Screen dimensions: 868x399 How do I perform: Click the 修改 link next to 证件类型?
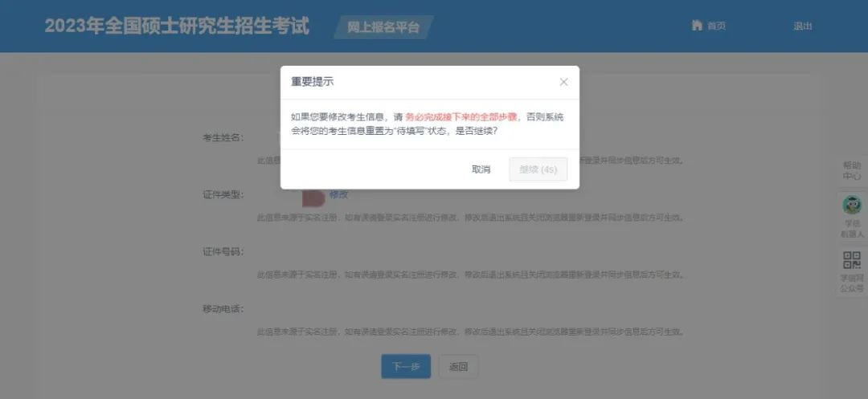point(339,194)
